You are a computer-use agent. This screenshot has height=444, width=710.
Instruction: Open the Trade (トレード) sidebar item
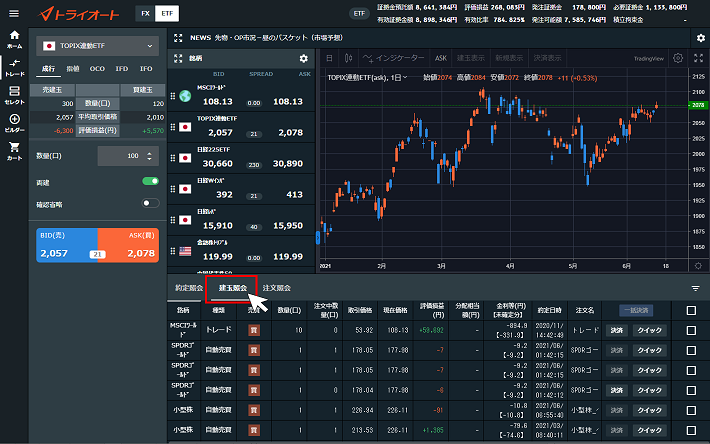tap(14, 67)
